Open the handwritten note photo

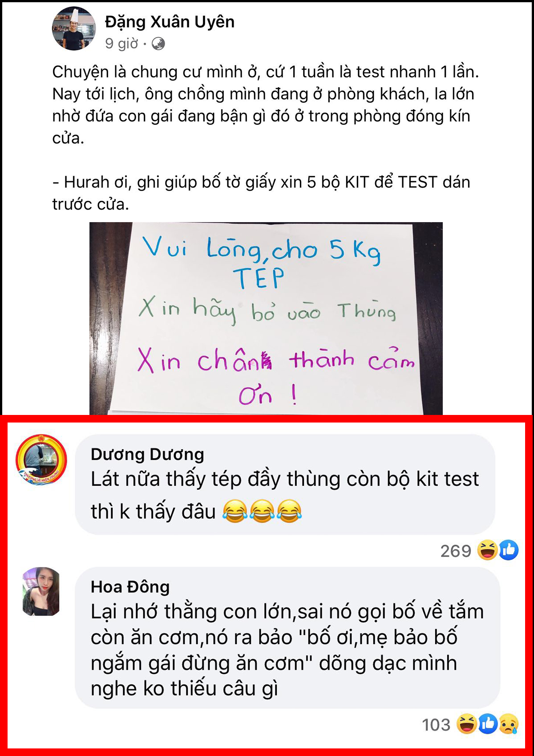click(266, 318)
